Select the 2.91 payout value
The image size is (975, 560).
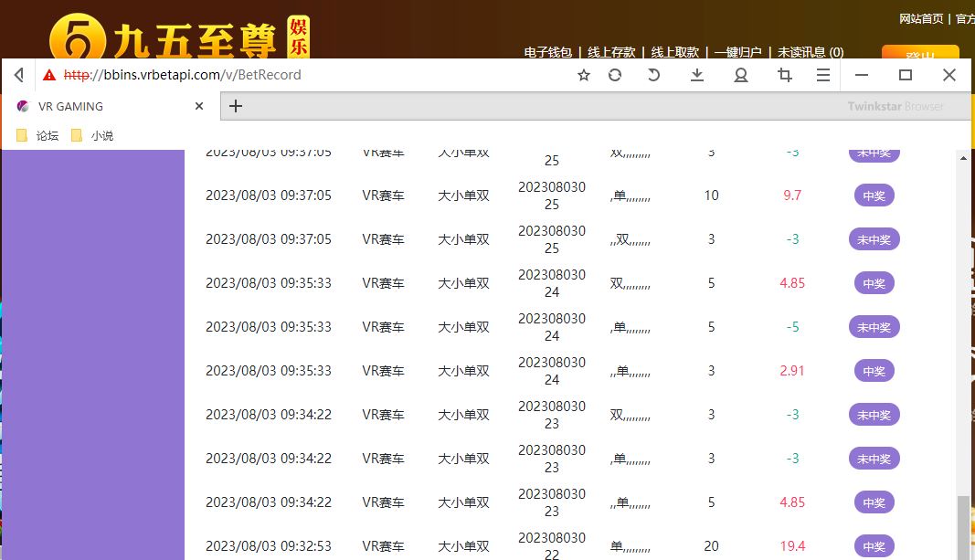point(792,370)
